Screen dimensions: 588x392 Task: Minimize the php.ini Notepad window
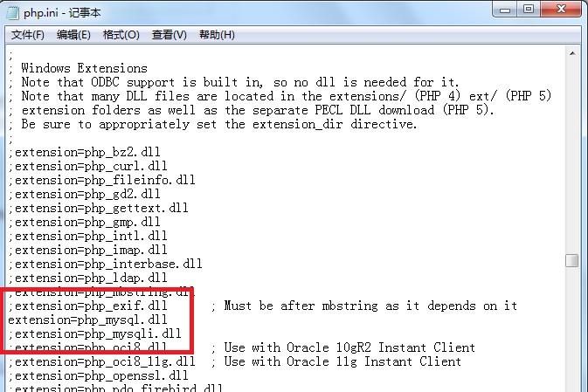click(504, 10)
